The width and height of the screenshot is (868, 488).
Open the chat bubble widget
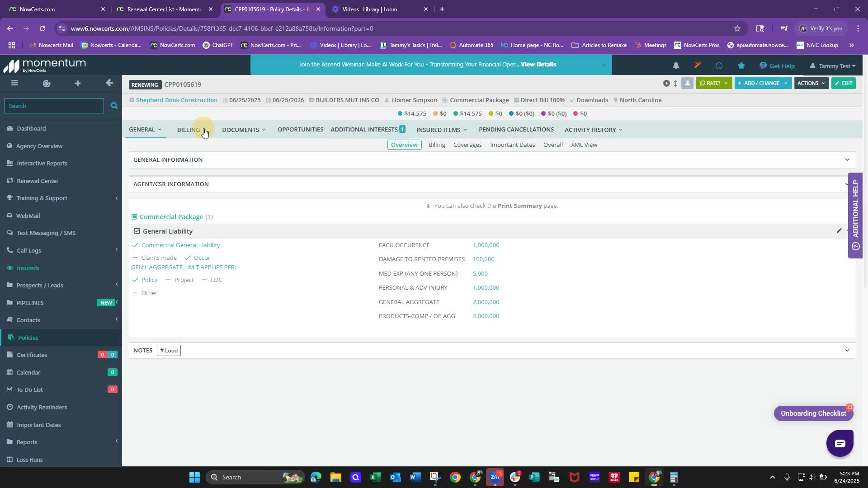click(840, 443)
